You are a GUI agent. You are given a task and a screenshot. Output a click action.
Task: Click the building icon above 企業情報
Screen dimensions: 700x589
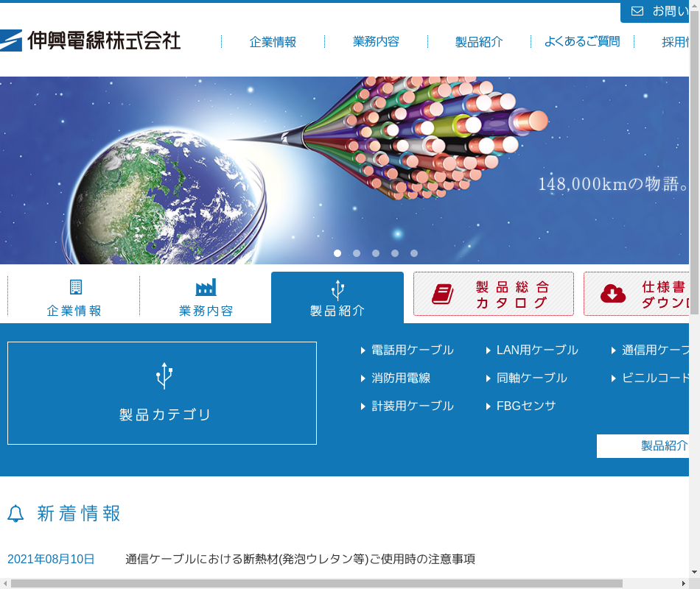[x=75, y=287]
